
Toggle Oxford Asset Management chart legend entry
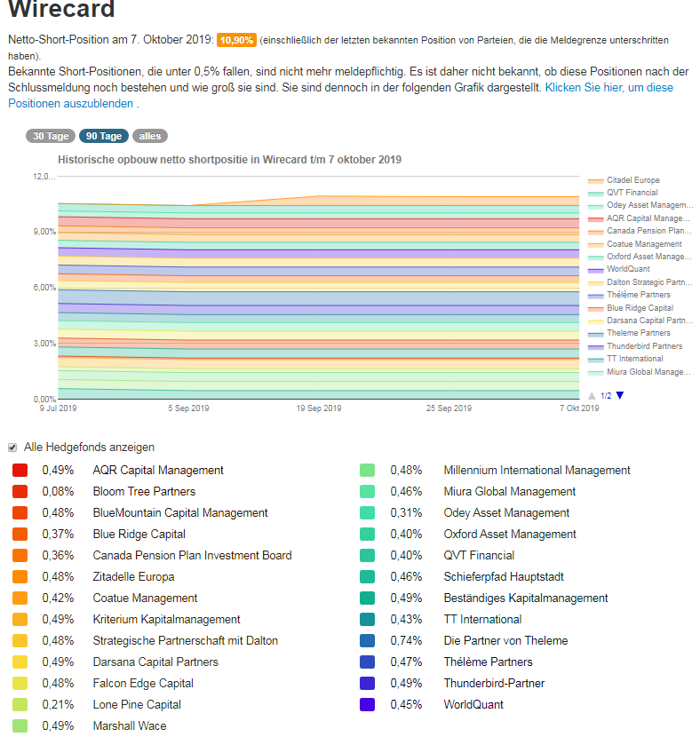click(x=640, y=257)
